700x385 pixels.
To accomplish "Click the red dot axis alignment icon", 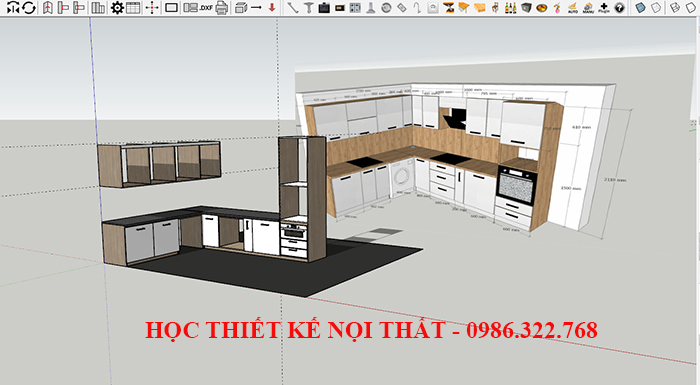I will coord(152,7).
